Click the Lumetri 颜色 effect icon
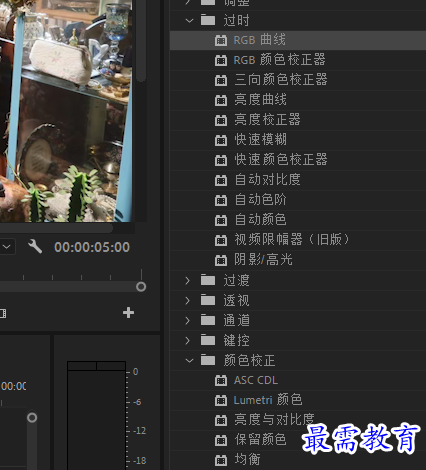The width and height of the screenshot is (426, 470). click(x=221, y=400)
